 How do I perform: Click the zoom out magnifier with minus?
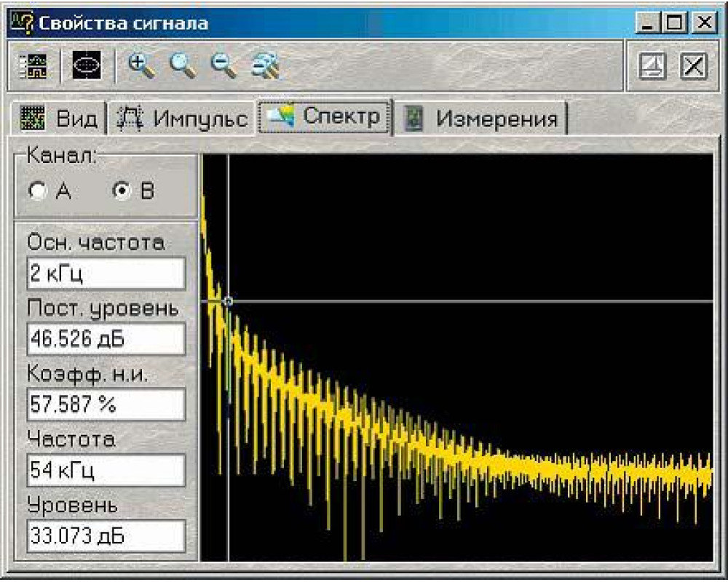click(x=223, y=66)
